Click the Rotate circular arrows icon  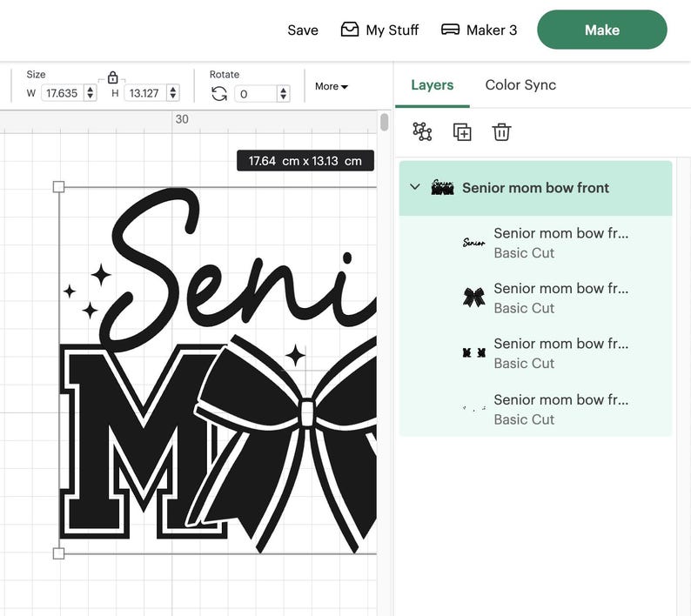219,93
